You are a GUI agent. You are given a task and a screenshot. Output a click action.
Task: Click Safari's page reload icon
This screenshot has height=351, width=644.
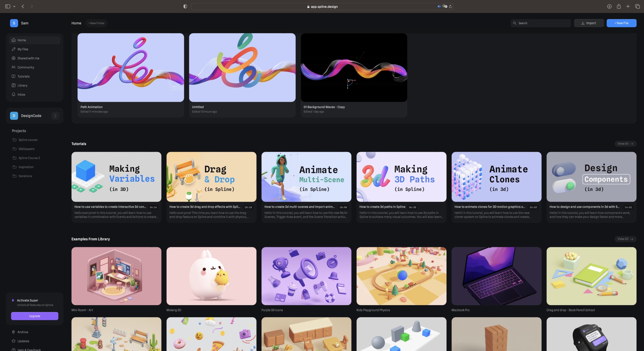450,6
